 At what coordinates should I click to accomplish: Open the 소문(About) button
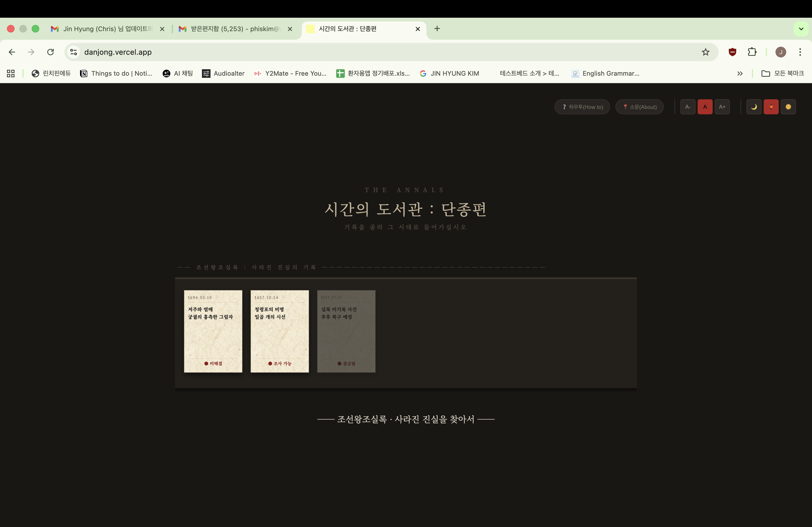[639, 107]
